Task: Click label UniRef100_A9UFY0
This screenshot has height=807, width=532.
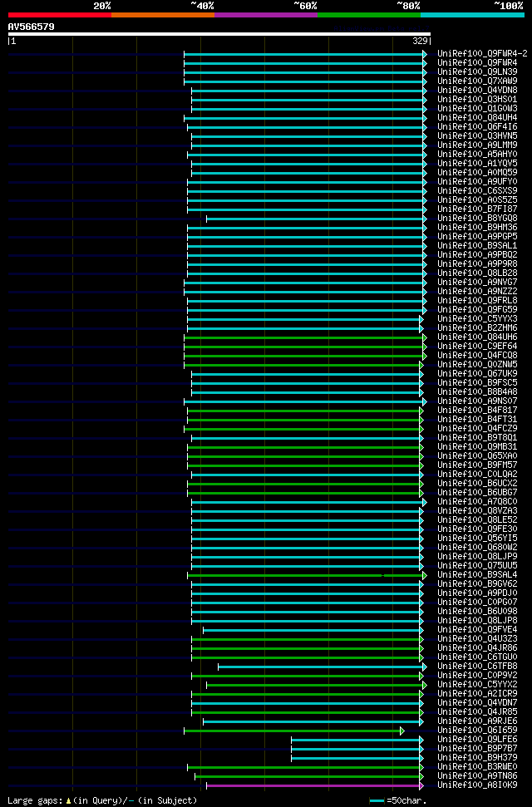Action: point(477,182)
